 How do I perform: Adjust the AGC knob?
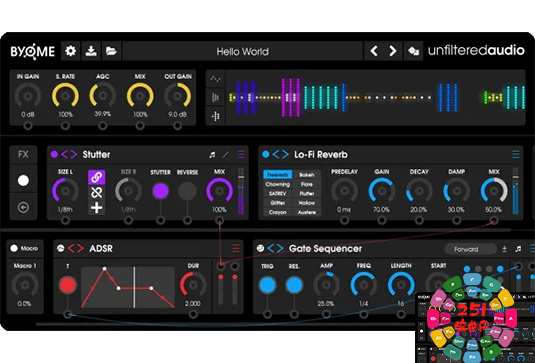point(103,96)
